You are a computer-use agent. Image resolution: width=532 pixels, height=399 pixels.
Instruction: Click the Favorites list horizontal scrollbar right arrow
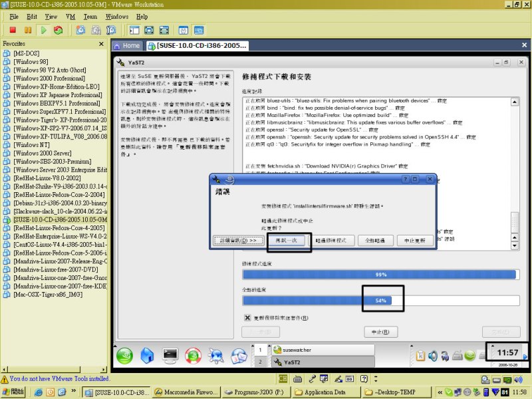104,369
